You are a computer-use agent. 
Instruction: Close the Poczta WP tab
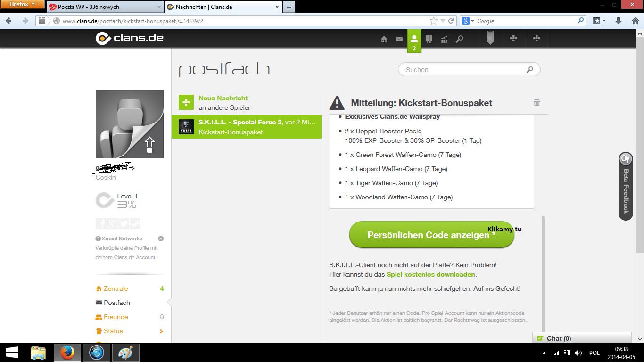tap(159, 7)
